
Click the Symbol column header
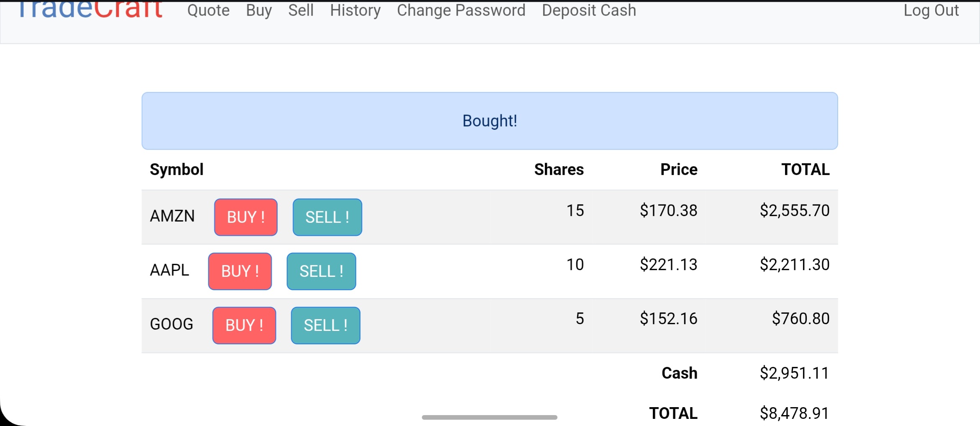click(177, 169)
